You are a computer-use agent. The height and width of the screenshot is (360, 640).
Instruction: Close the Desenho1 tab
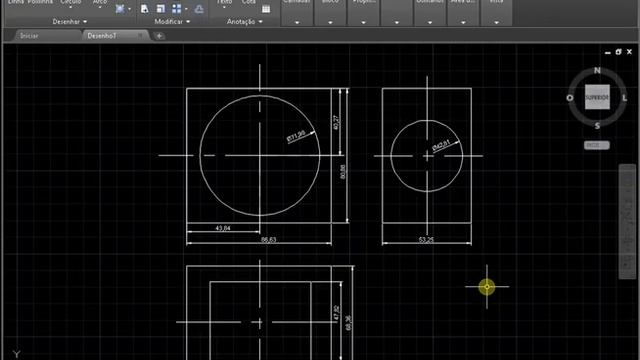pyautogui.click(x=140, y=36)
